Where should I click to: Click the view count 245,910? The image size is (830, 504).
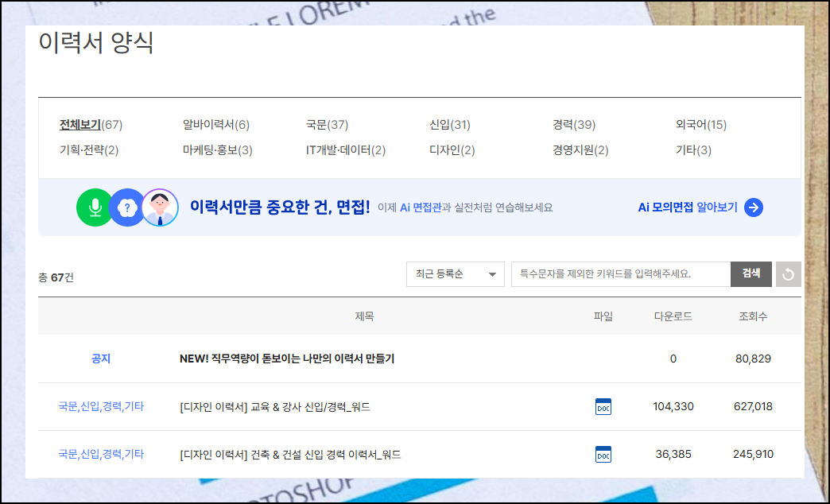tap(753, 454)
